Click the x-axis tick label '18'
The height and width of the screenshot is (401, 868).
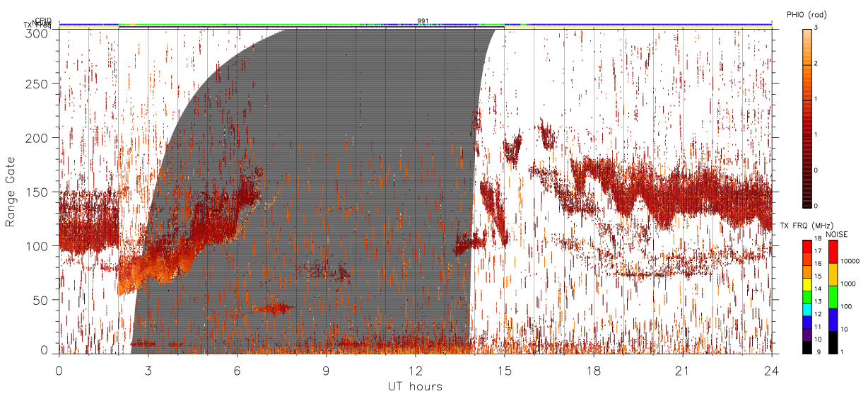click(x=594, y=370)
